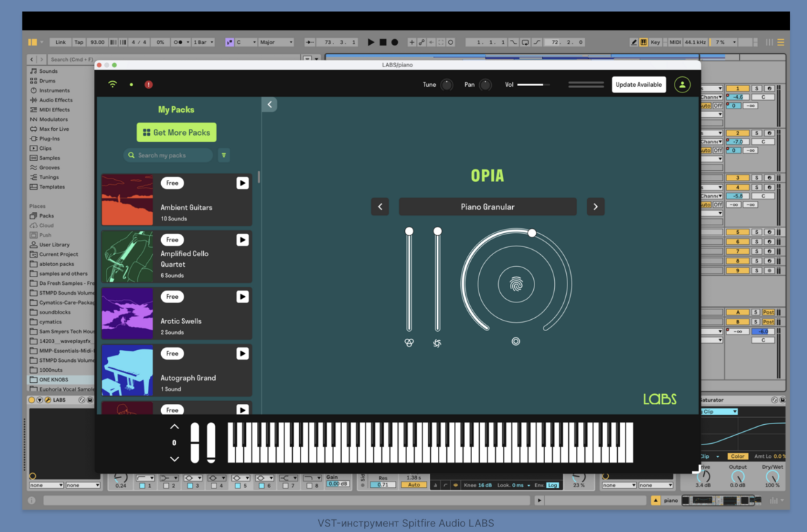Open the Instruments browser category
The width and height of the screenshot is (807, 532).
pos(55,90)
